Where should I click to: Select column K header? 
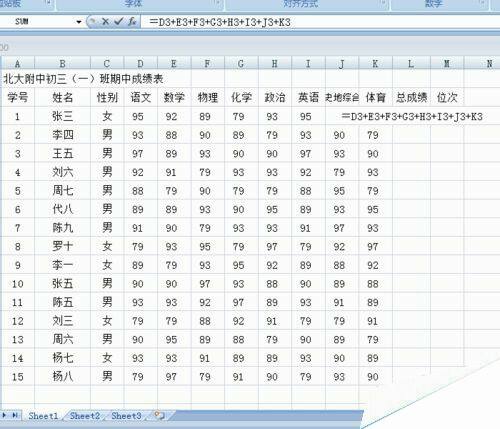tap(376, 63)
